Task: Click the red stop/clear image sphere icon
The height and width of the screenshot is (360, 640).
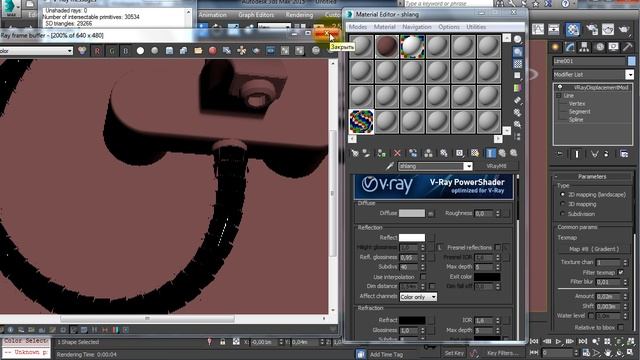Action: tap(213, 51)
